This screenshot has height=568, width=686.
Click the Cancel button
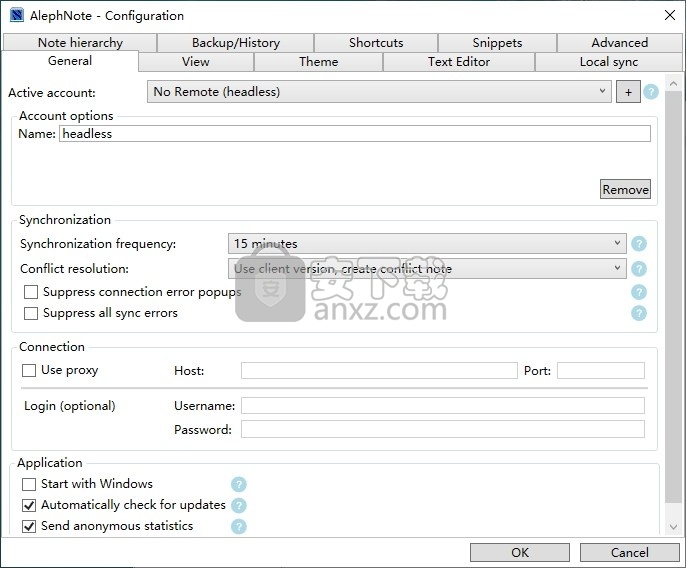630,553
